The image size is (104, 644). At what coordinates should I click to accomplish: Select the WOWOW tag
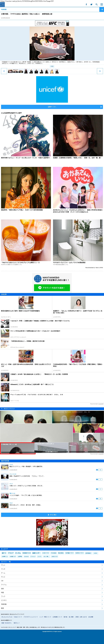pyautogui.click(x=26, y=556)
